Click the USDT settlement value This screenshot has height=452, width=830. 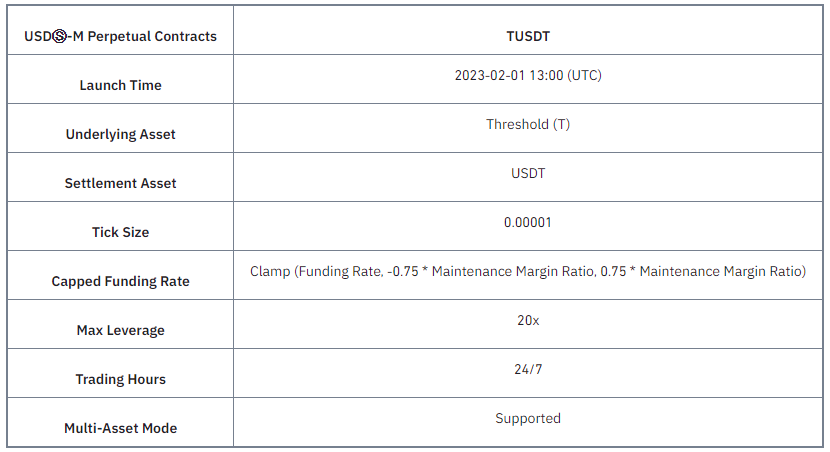point(528,174)
